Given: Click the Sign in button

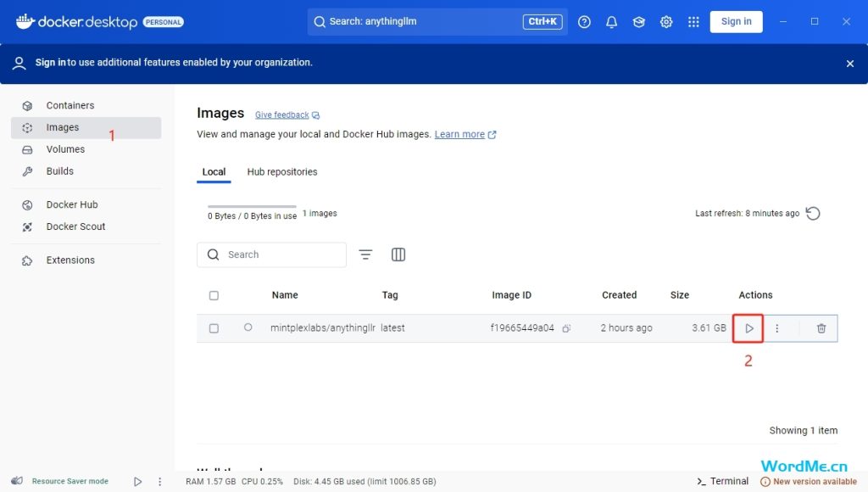Looking at the screenshot, I should (736, 21).
